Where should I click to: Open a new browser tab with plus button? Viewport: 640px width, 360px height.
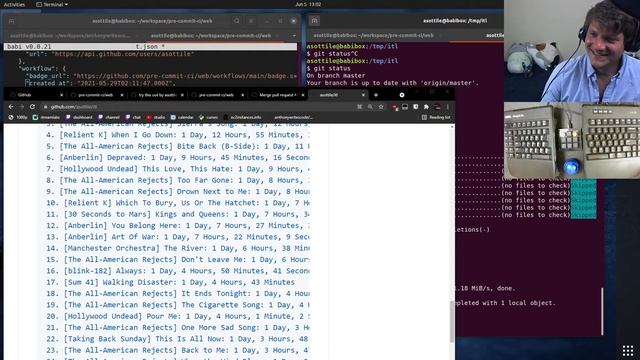pyautogui.click(x=376, y=95)
